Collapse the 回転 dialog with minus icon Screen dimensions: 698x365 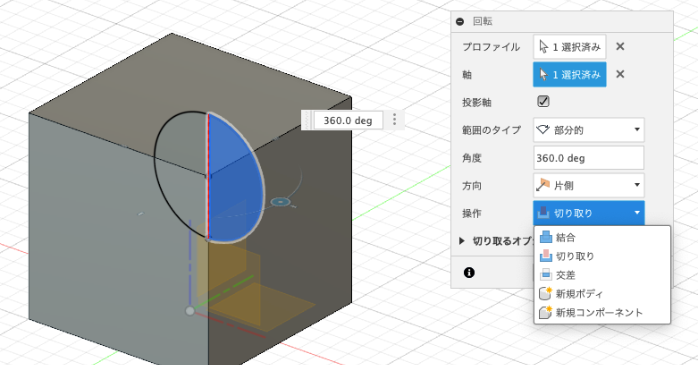tap(460, 21)
